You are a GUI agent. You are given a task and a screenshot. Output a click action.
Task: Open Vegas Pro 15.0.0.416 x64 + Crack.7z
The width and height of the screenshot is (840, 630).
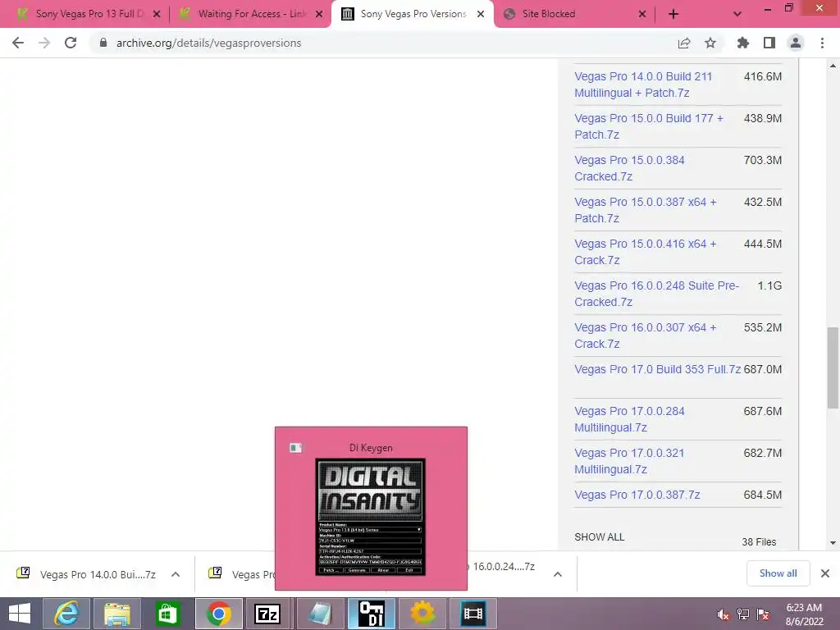coord(646,252)
